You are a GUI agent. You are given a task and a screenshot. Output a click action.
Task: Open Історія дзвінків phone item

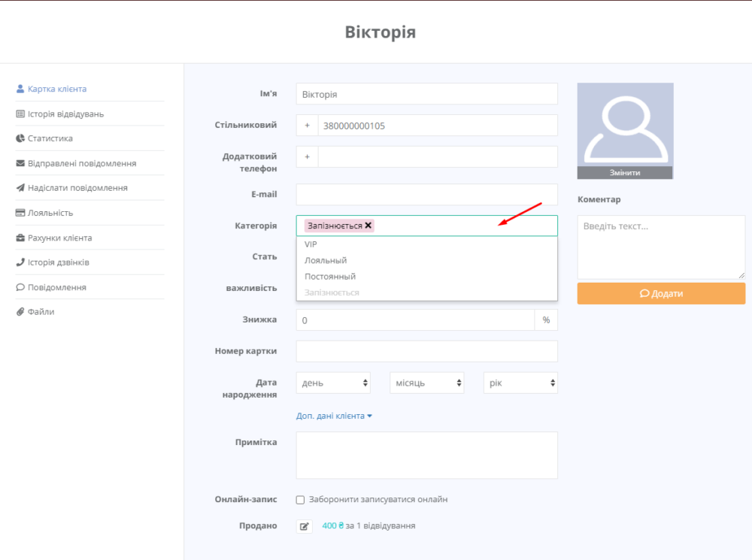pos(53,262)
